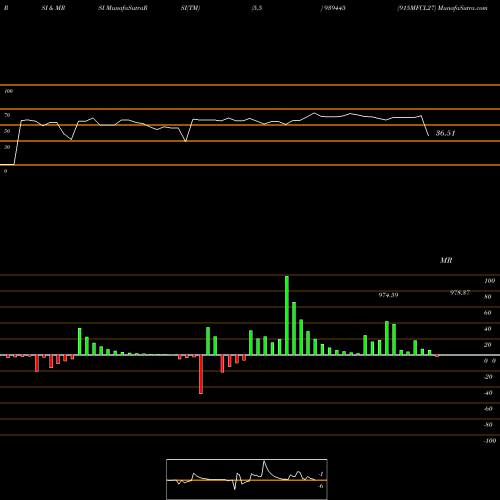The width and height of the screenshot is (500, 500).
Task: Click the 'SI & MR' header text
Action: (53, 8)
